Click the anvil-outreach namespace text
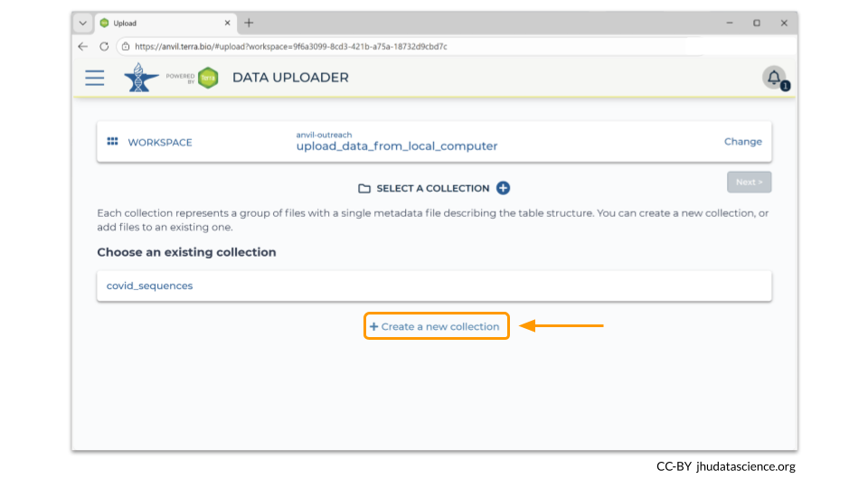This screenshot has width=868, height=488. point(324,135)
